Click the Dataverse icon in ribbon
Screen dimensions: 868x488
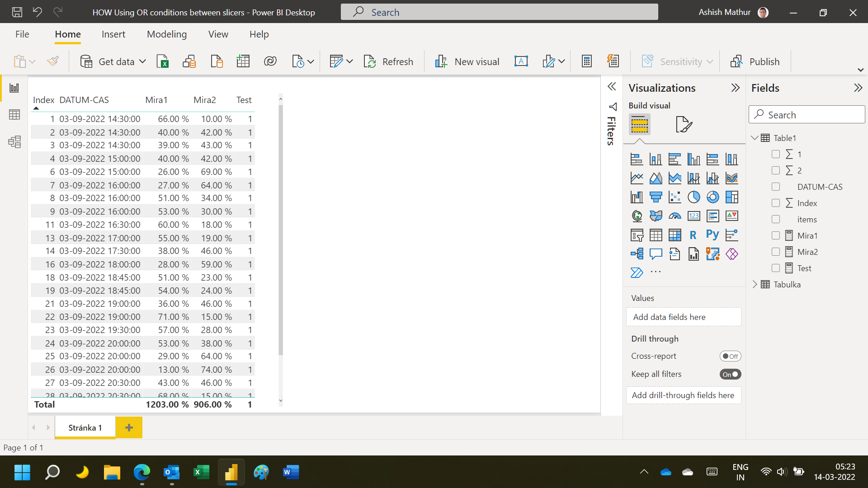coord(270,61)
